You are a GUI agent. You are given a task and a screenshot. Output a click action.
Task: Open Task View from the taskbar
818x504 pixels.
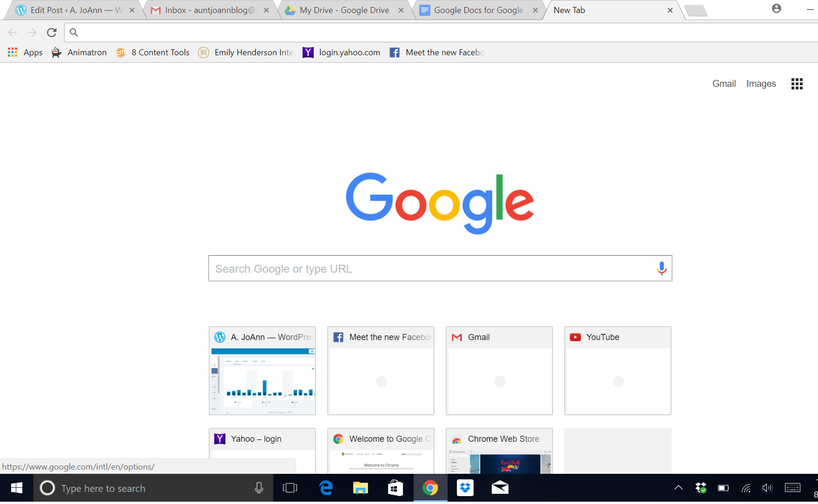[290, 488]
